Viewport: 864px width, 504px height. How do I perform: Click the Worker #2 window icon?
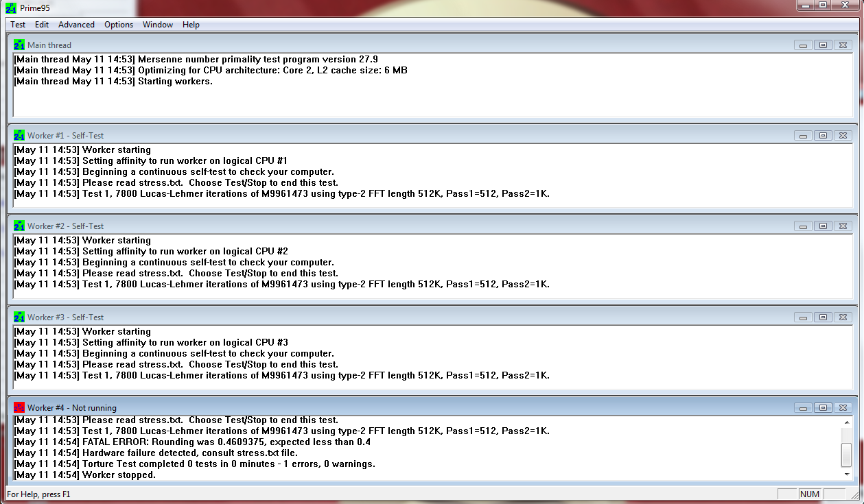[x=19, y=226]
